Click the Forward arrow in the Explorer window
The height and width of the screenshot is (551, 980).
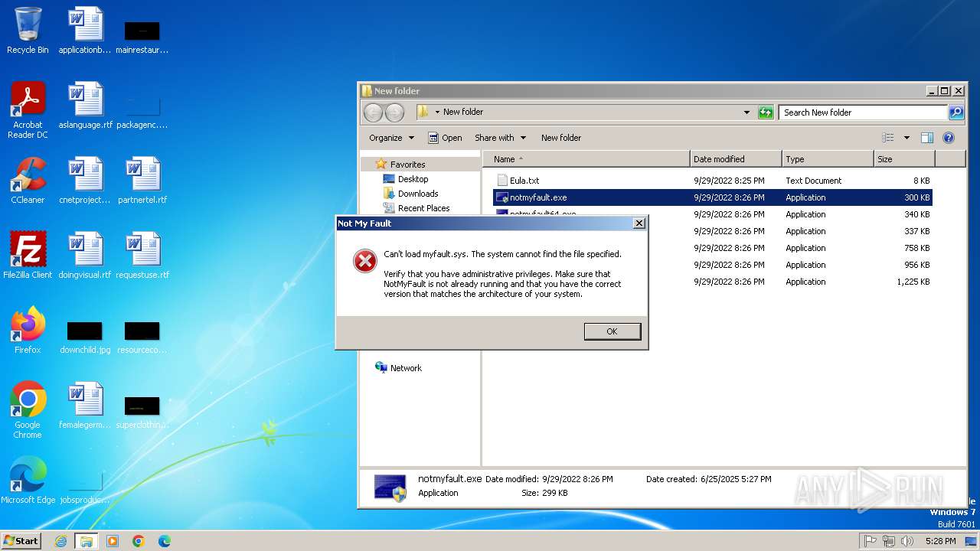(394, 112)
